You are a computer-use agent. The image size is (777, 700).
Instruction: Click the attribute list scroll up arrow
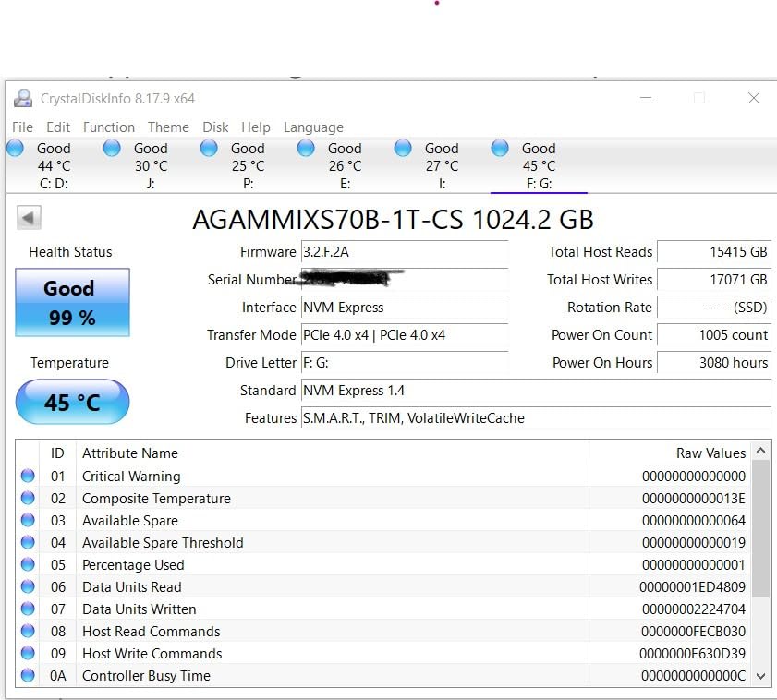(x=761, y=451)
